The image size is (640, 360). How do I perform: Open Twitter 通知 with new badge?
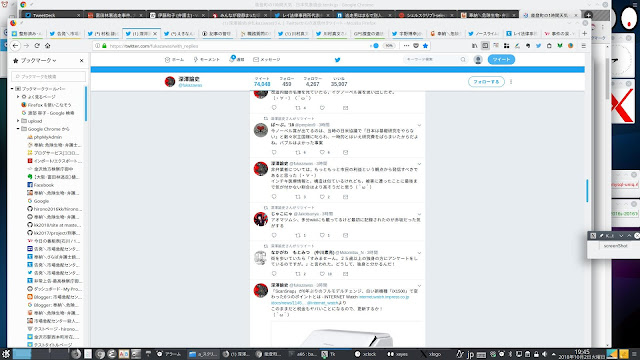pos(237,60)
